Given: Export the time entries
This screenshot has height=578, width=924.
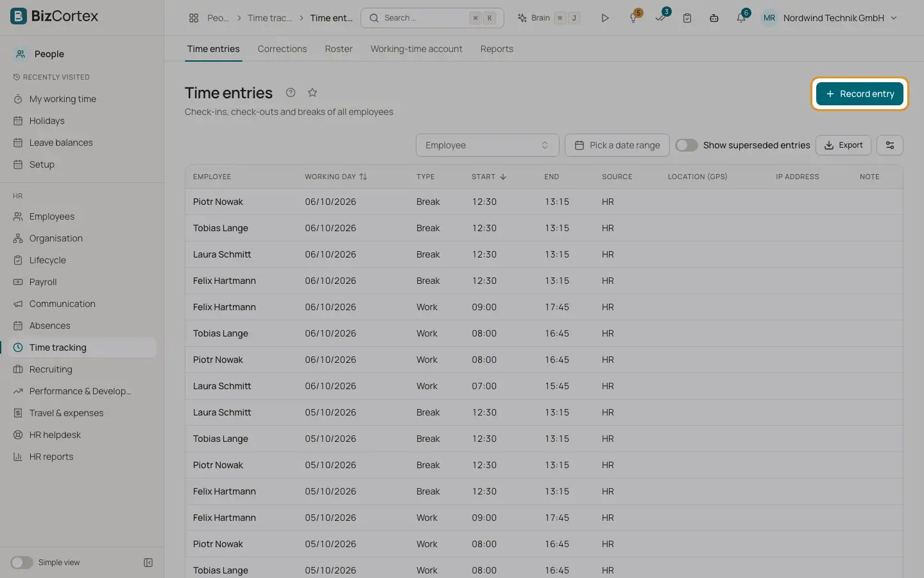Looking at the screenshot, I should tap(843, 145).
